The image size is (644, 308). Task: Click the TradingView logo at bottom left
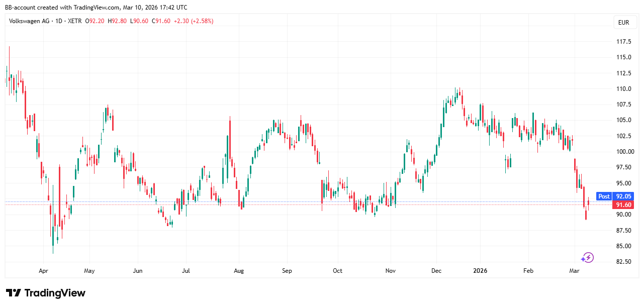coord(46,293)
